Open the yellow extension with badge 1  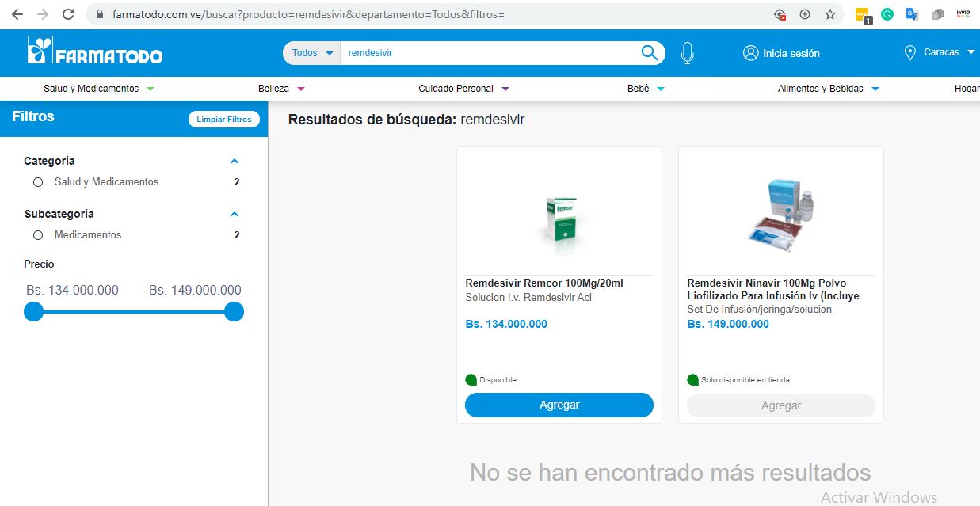(864, 15)
